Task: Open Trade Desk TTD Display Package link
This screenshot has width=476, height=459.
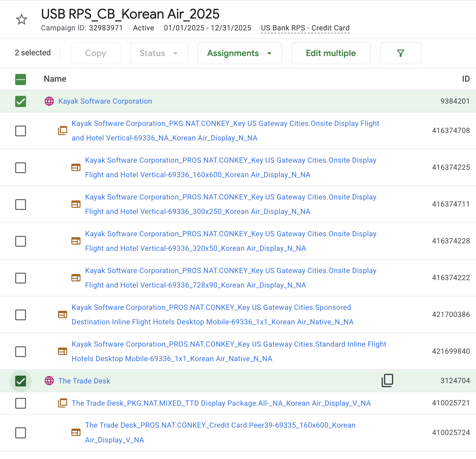Action: (221, 403)
